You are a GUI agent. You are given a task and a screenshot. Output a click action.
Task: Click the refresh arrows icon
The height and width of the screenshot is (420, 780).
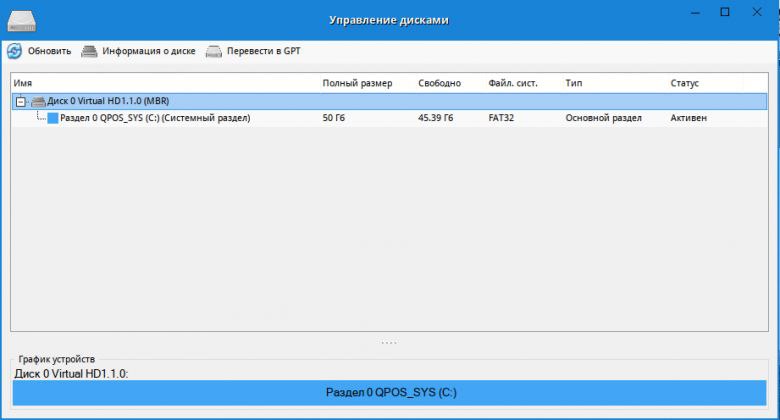[14, 51]
